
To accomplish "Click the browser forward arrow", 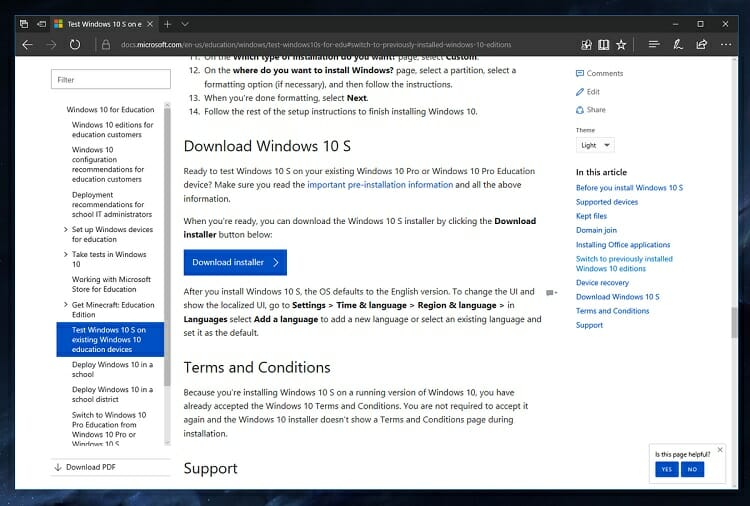I will click(51, 44).
